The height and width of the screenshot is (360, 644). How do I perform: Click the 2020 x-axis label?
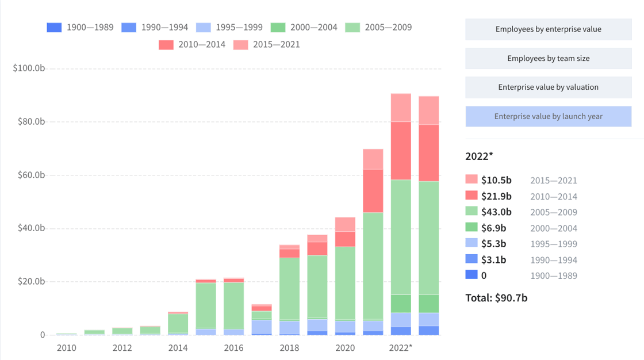(345, 348)
